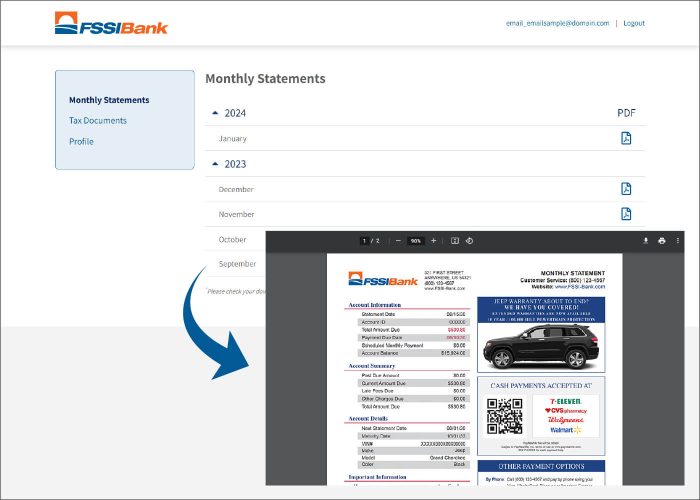Screen dimensions: 700x500
Task: Zoom out in the PDF viewer
Action: point(398,241)
